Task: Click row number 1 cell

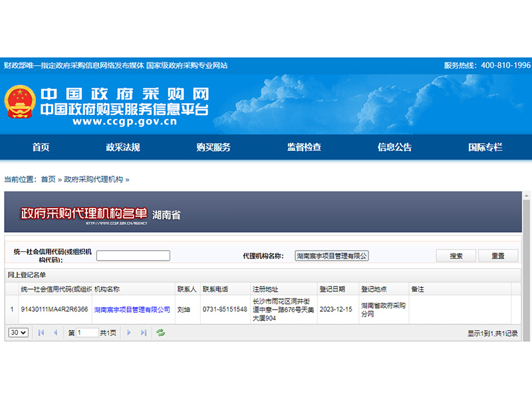Action: (x=12, y=309)
